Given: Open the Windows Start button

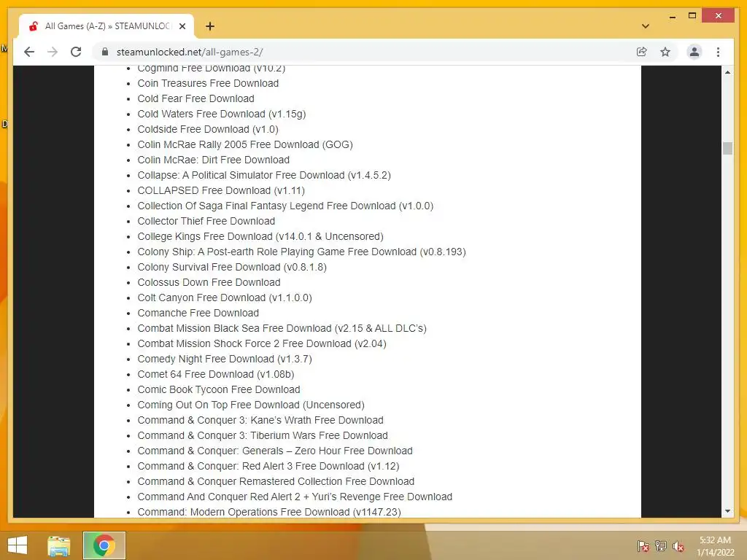Looking at the screenshot, I should coord(18,545).
